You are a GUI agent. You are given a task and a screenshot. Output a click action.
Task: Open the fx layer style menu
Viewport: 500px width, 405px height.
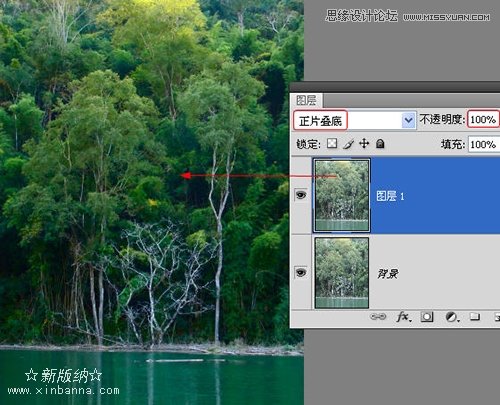point(404,317)
